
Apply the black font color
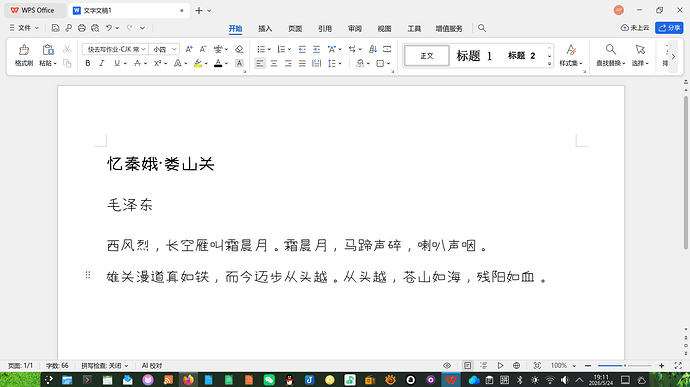coord(218,63)
